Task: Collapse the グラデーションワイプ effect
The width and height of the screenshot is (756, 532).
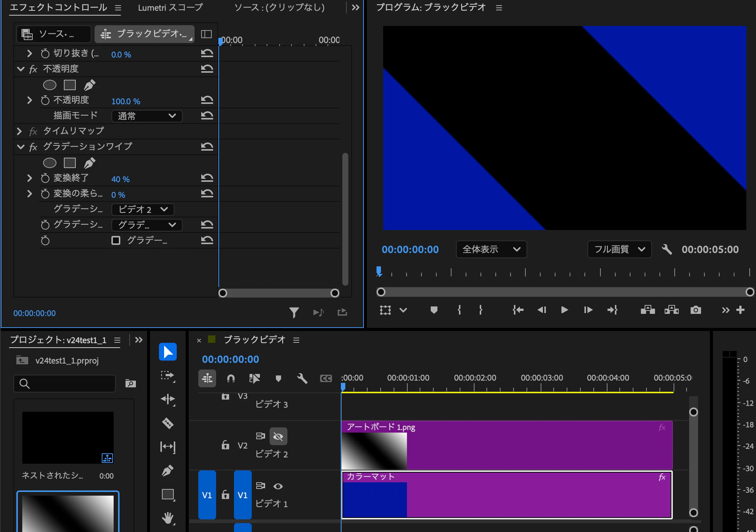Action: pos(20,147)
